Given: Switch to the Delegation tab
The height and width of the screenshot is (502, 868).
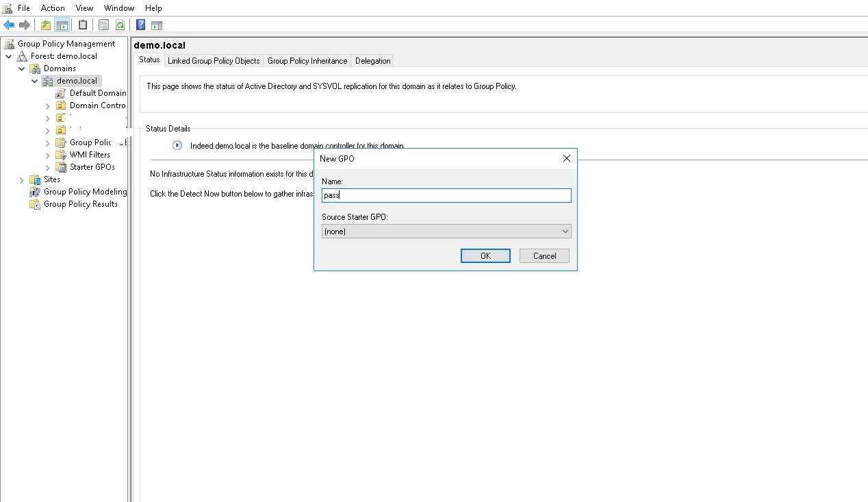Looking at the screenshot, I should coord(372,61).
